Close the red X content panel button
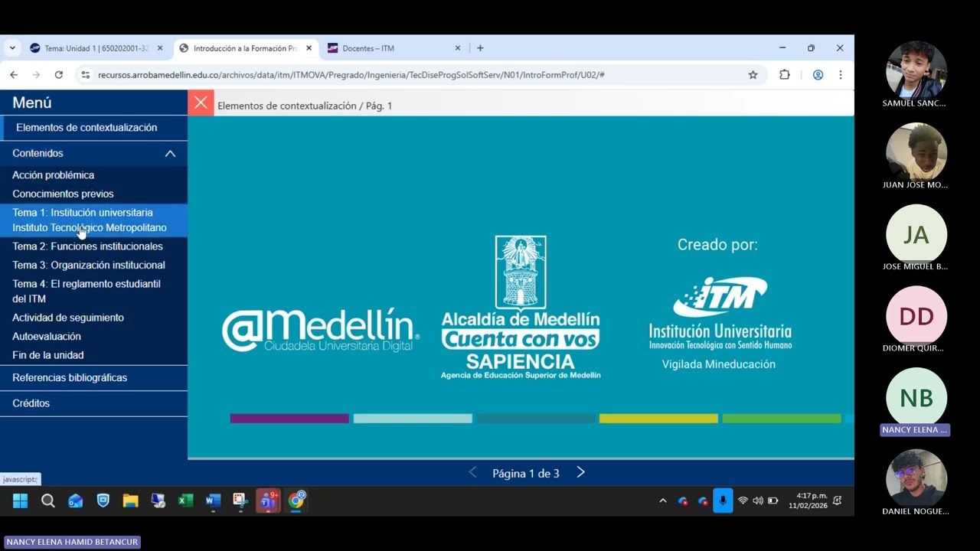 (x=201, y=103)
